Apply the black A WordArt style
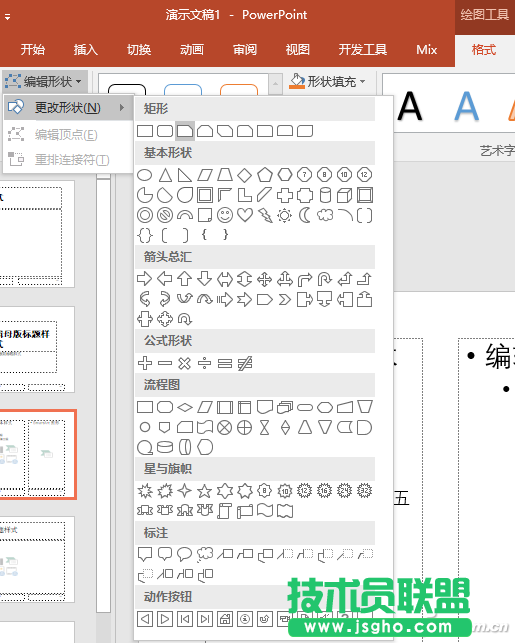 click(x=410, y=107)
